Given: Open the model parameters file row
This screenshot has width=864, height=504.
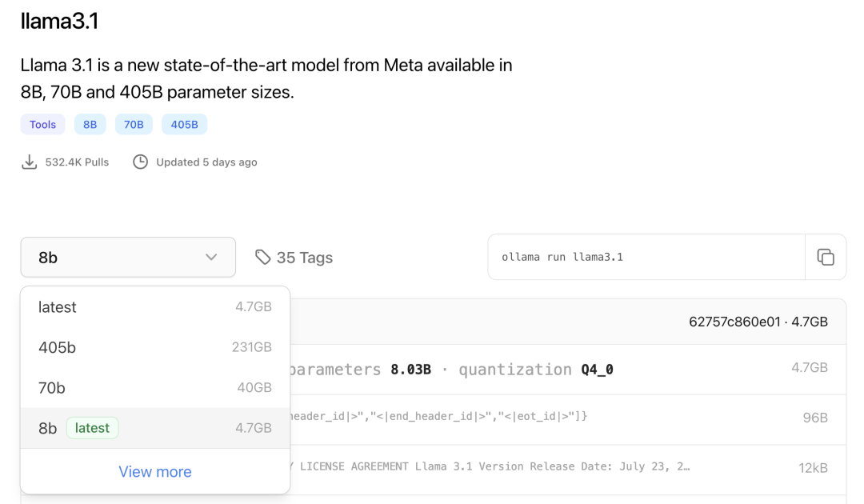Looking at the screenshot, I should tap(560, 370).
